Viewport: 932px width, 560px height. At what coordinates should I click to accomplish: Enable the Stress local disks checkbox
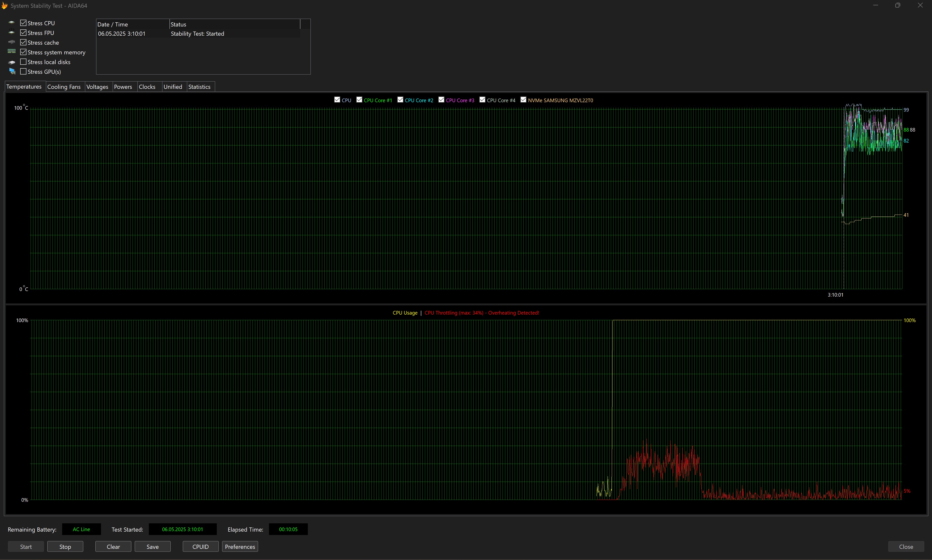tap(23, 61)
